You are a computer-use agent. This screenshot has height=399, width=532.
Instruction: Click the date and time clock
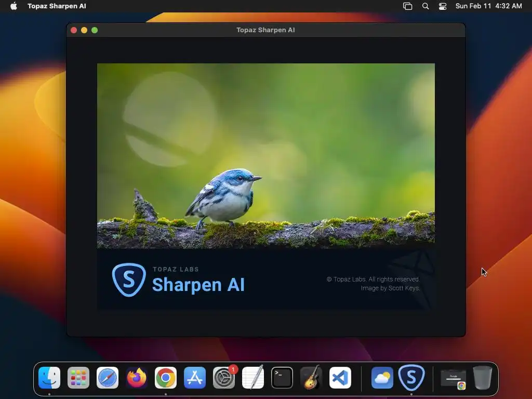click(488, 6)
